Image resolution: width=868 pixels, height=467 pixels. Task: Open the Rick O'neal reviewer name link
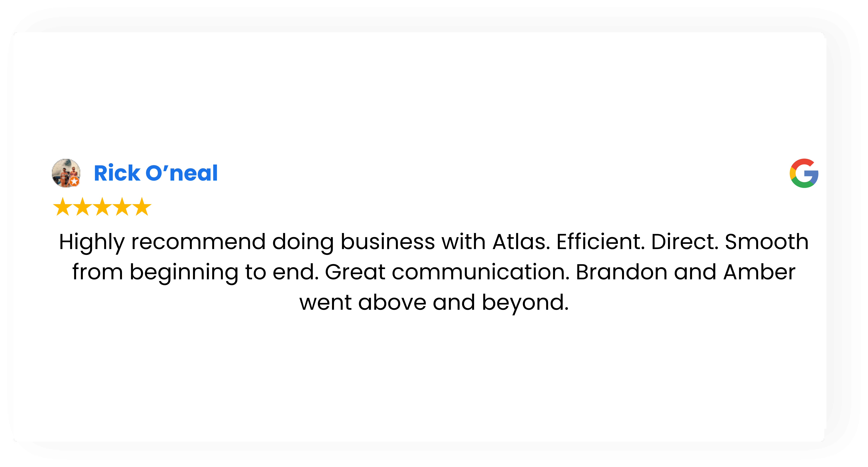point(156,173)
